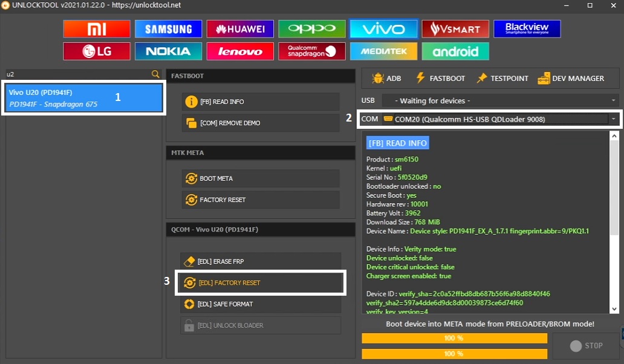
Task: Expand the COM port dropdown arrow
Action: point(613,119)
